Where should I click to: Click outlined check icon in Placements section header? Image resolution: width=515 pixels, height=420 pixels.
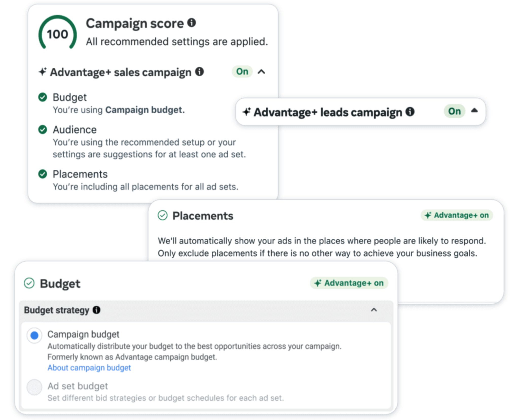162,215
